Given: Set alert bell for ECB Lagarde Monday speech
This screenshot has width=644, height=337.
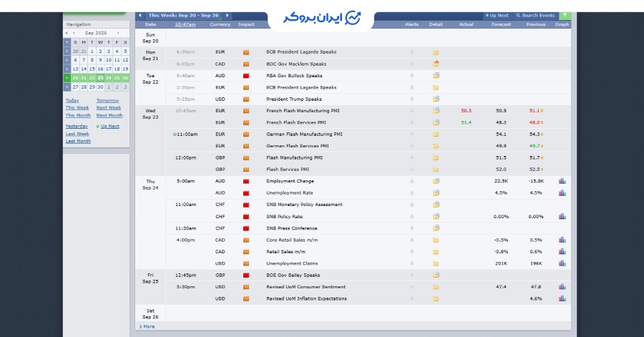Looking at the screenshot, I should pos(411,52).
